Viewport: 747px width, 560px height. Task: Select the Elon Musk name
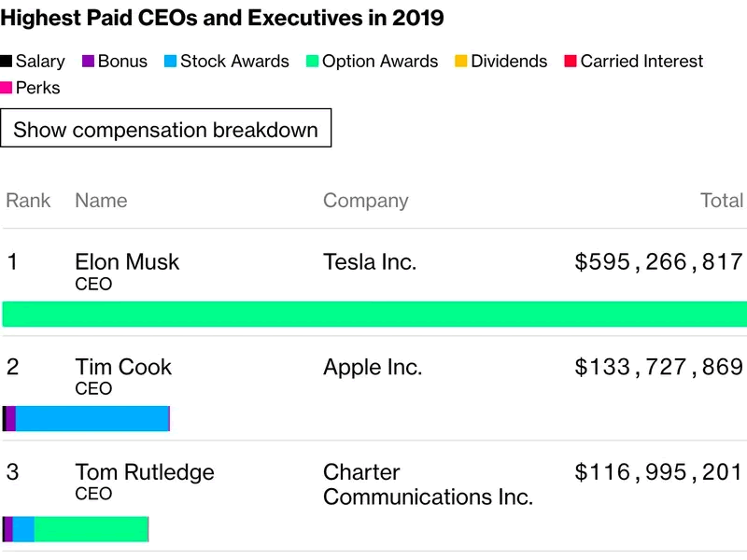pyautogui.click(x=127, y=261)
